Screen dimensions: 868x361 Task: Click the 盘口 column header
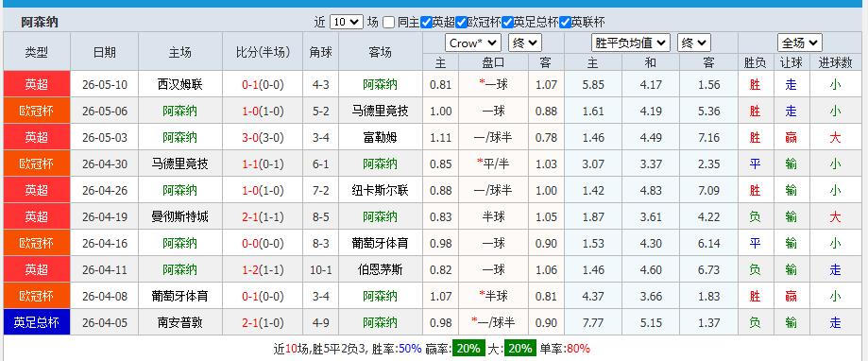493,62
